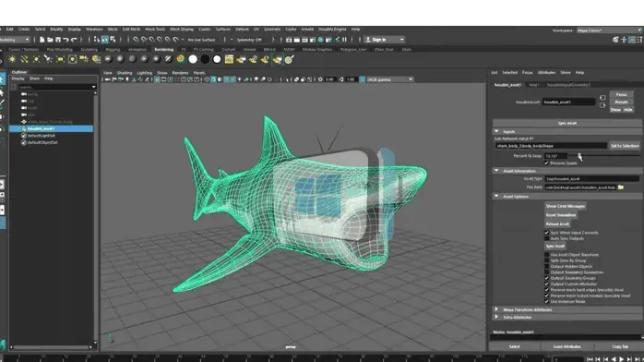Enable the Auto Sync Outputs checkbox
The height and width of the screenshot is (362, 644).
pos(546,238)
